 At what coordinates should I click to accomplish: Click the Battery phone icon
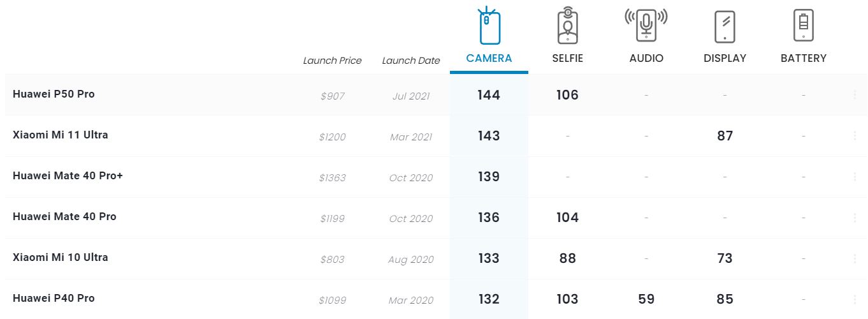tap(804, 26)
